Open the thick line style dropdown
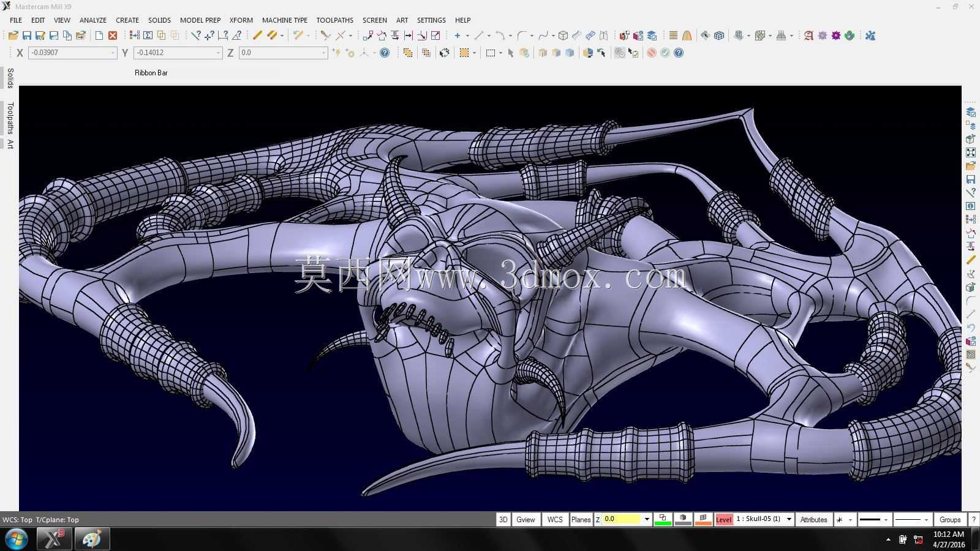980x551 pixels. pos(886,520)
